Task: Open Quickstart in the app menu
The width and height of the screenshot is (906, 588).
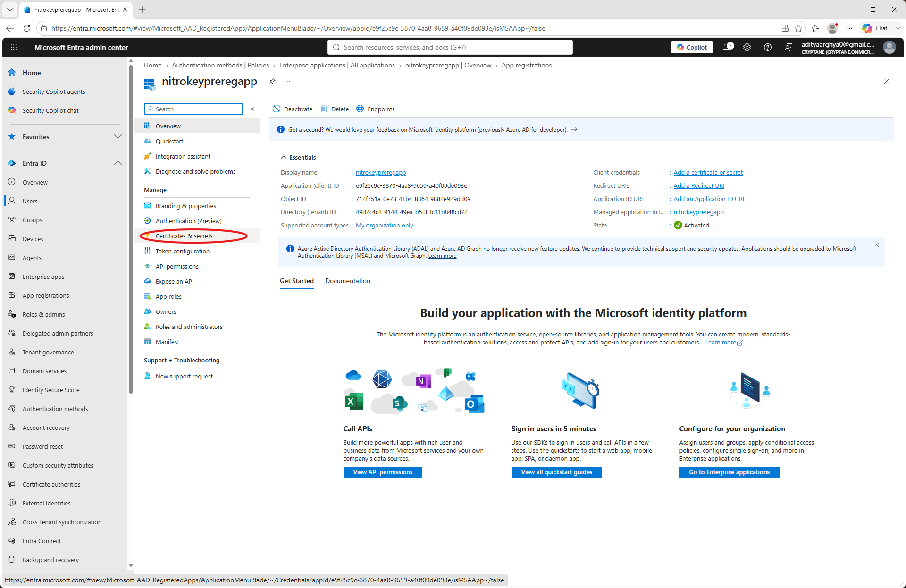Action: pyautogui.click(x=197, y=141)
